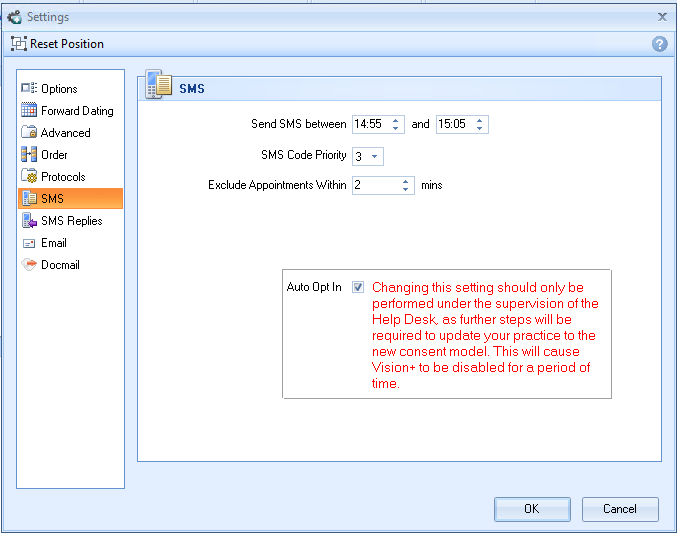Click the Reset Position icon

(x=19, y=44)
